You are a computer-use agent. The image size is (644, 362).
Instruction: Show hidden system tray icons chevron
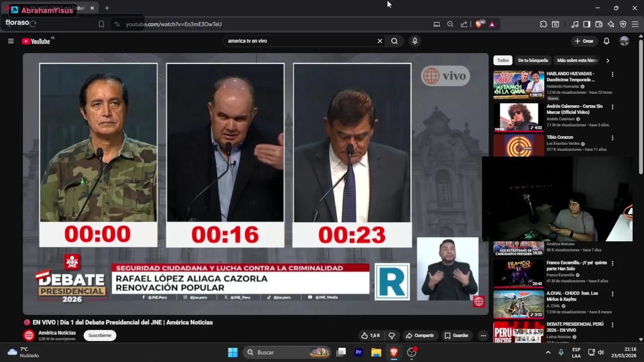(548, 352)
